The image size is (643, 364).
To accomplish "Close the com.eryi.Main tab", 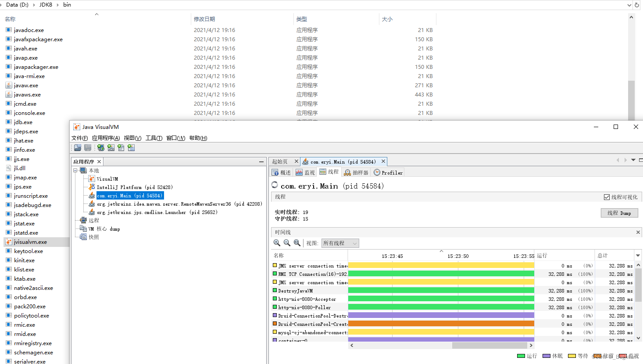I will [x=383, y=161].
